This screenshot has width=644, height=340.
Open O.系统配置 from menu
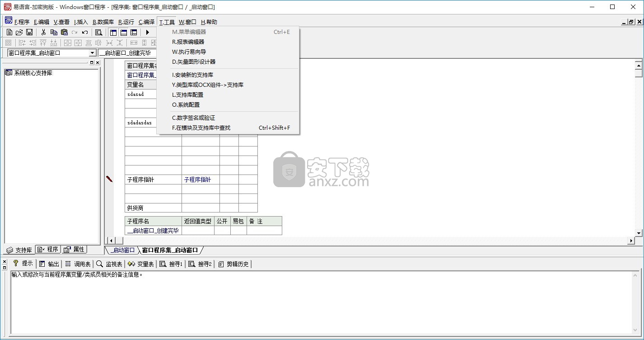(228, 104)
